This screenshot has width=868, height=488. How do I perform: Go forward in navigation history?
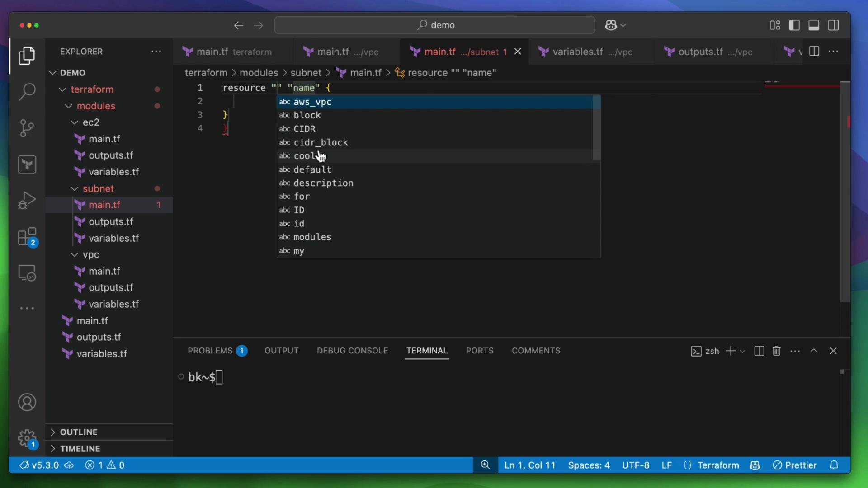click(259, 25)
